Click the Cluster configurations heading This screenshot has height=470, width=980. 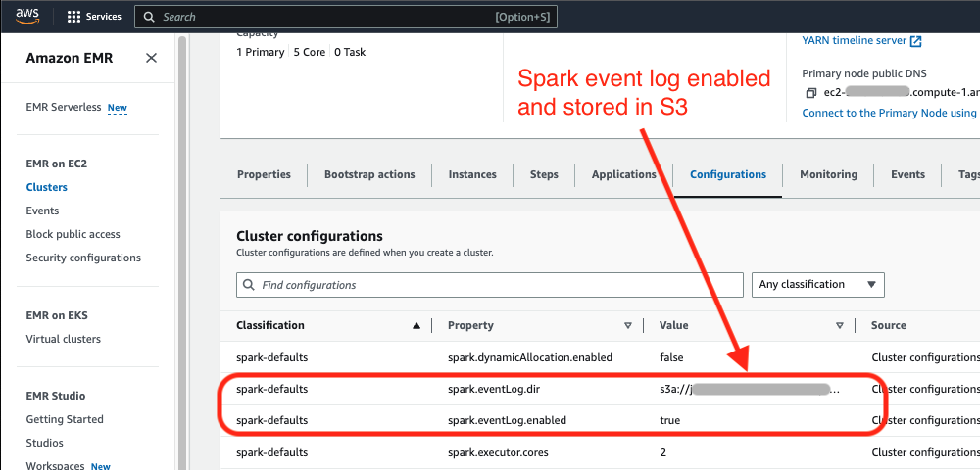tap(310, 237)
